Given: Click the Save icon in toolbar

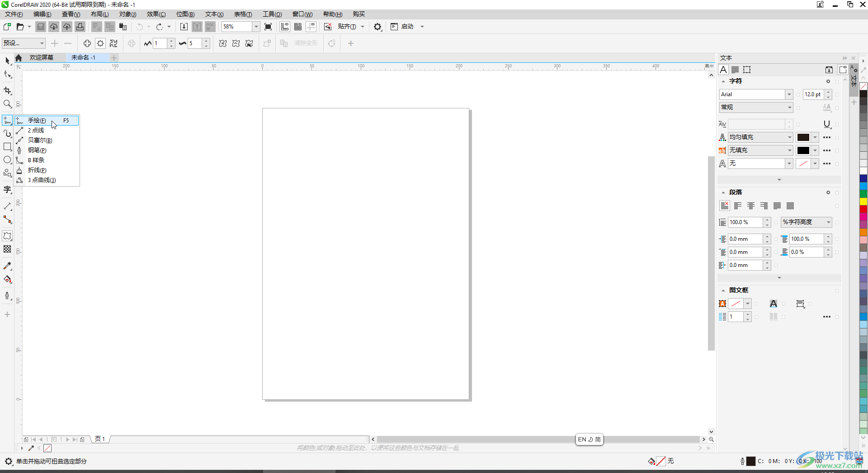Looking at the screenshot, I should tap(41, 27).
